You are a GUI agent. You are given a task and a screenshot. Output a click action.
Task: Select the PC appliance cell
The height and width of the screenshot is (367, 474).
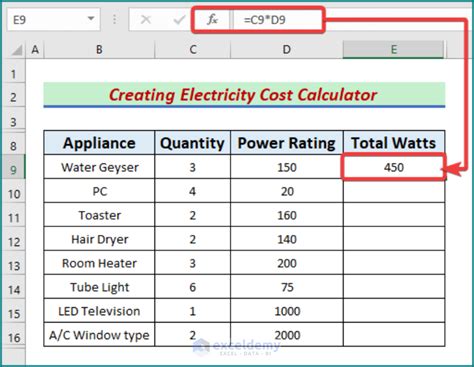[x=99, y=191]
